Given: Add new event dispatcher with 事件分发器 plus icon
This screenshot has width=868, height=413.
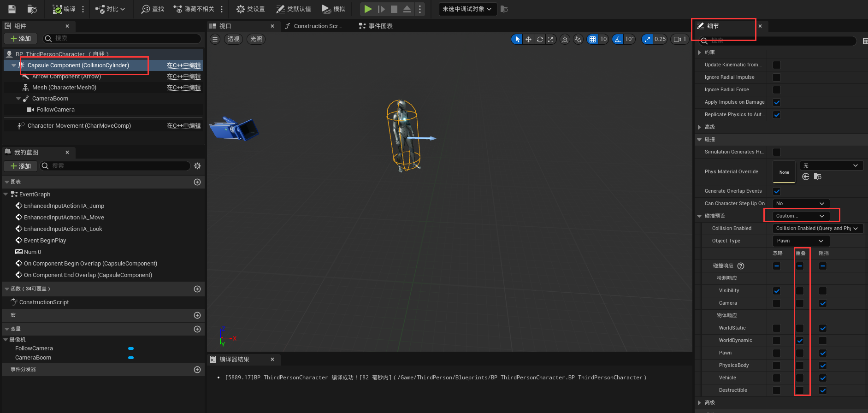Looking at the screenshot, I should point(197,370).
